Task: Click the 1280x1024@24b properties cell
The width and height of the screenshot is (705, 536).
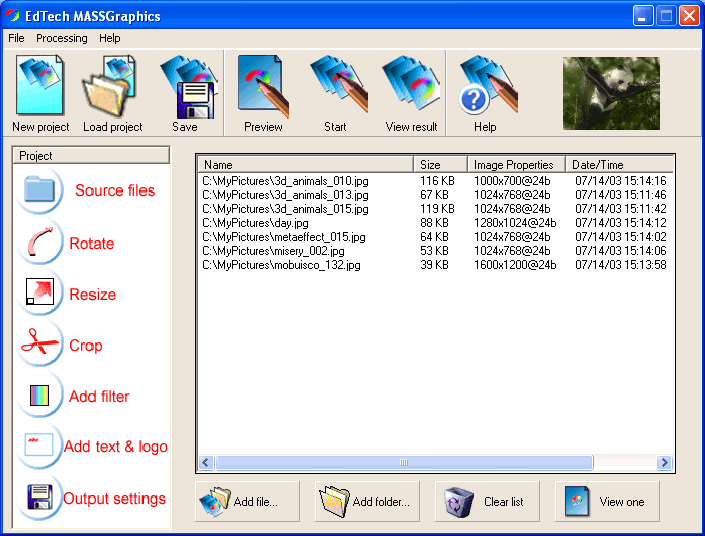Action: [x=515, y=223]
